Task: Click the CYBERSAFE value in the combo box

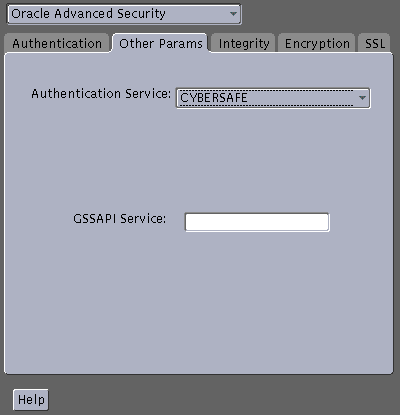Action: (214, 98)
